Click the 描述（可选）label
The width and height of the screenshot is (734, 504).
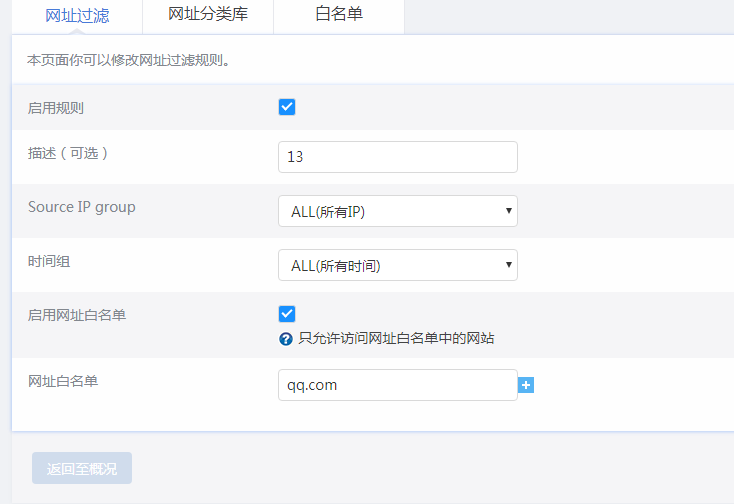[67, 153]
